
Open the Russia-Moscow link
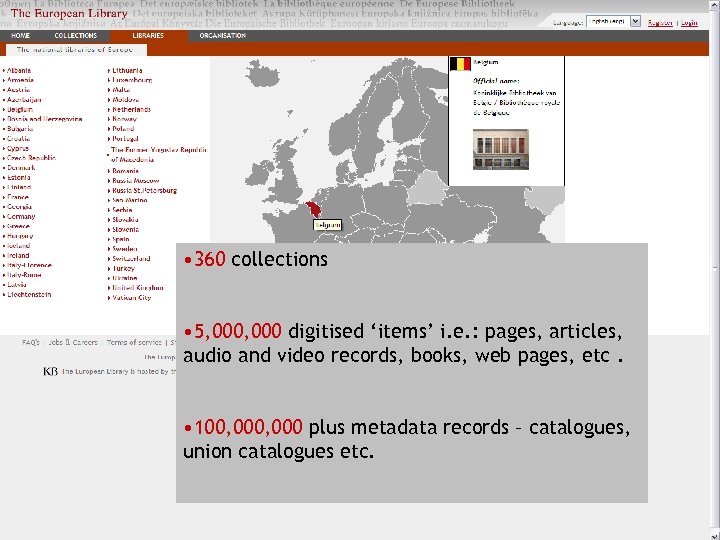(135, 181)
